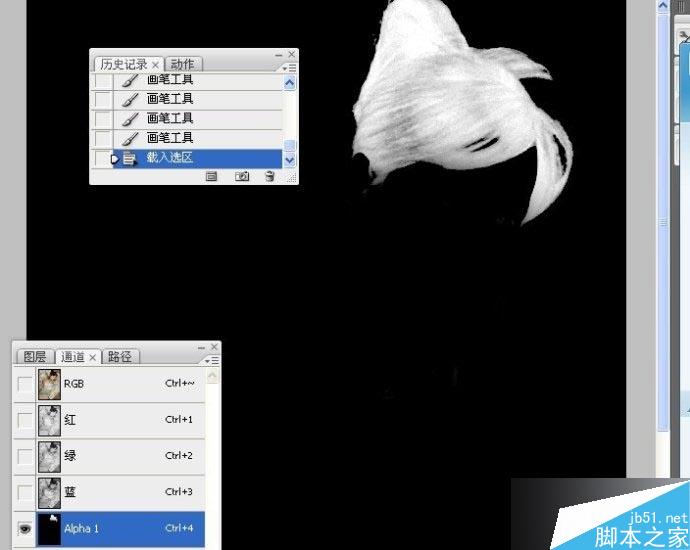
Task: Click History panel scroll down arrow
Action: 289,160
